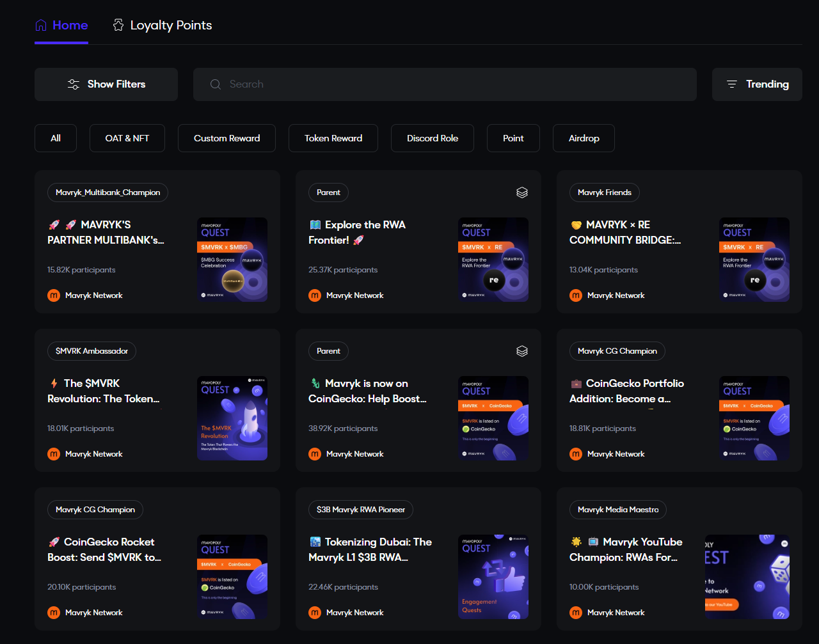Select the All filter chip

click(x=55, y=137)
